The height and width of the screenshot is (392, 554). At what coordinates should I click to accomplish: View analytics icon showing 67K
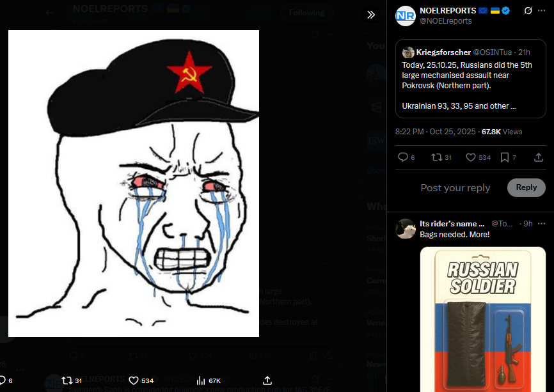(201, 380)
